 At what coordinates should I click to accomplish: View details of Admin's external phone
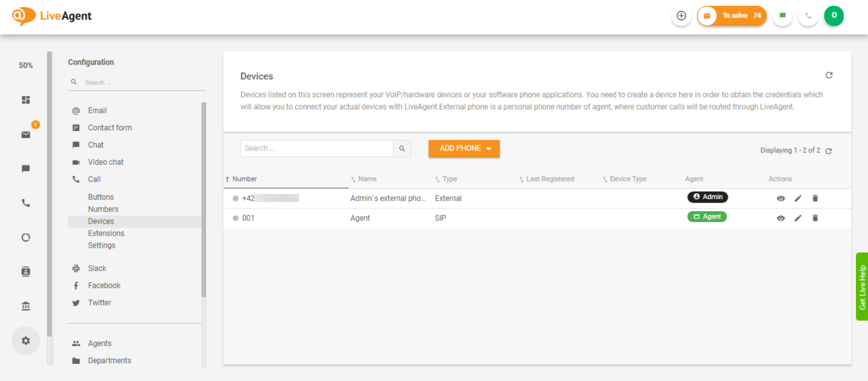[780, 199]
